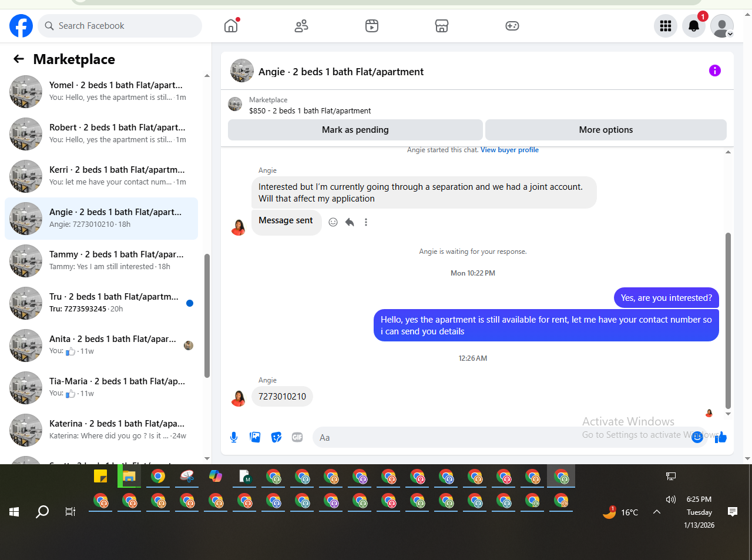The width and height of the screenshot is (752, 560).
Task: Select Angie's conversation in the list
Action: coord(101,219)
